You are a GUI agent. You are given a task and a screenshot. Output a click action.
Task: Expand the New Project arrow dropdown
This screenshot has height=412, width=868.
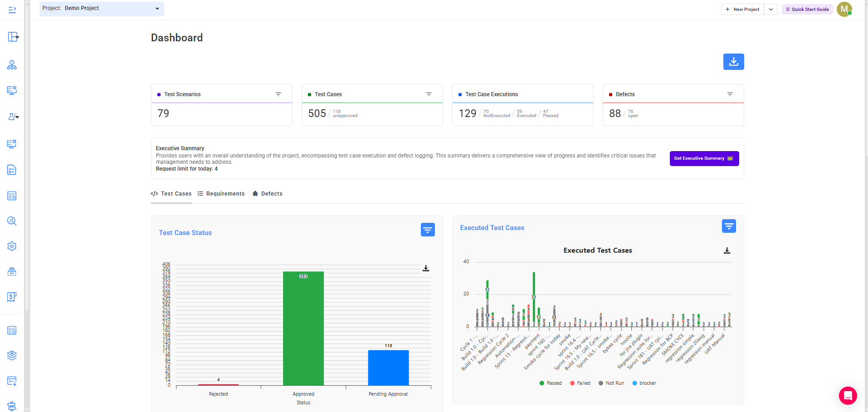point(771,9)
